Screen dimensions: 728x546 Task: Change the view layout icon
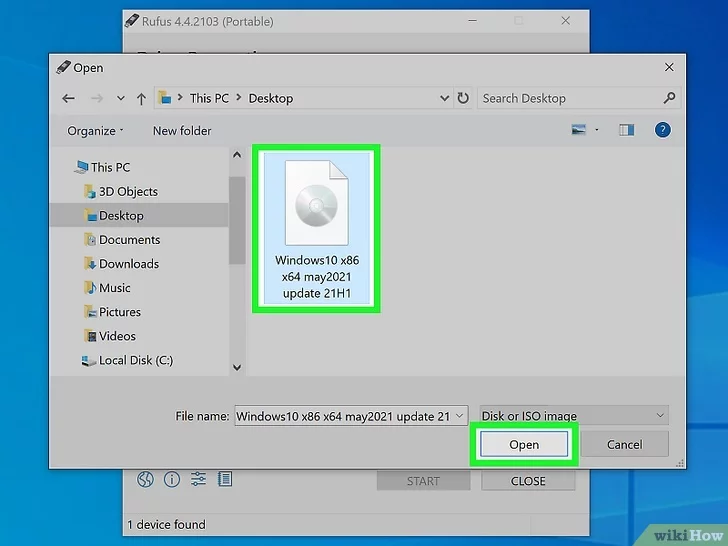tap(578, 130)
